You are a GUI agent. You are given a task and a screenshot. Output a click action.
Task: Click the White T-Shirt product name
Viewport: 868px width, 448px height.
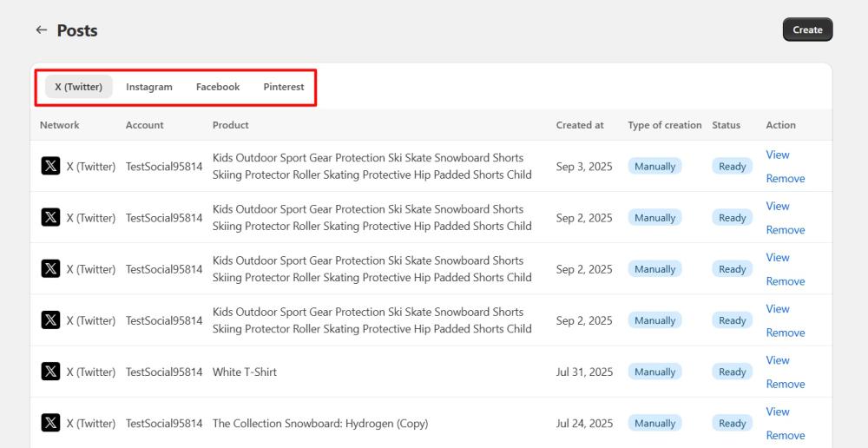pos(245,372)
